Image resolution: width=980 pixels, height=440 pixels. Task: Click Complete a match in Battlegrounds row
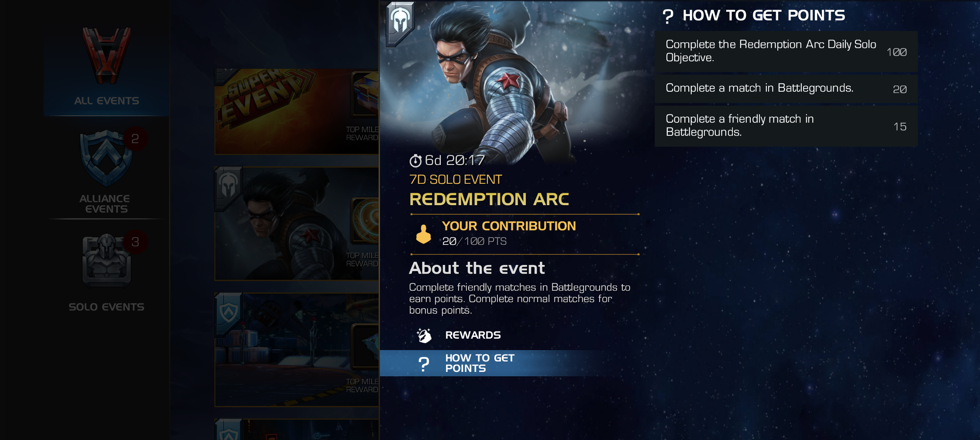coord(786,89)
